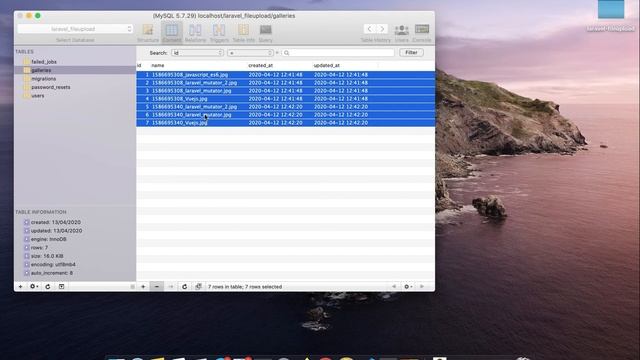Viewport: 640px width, 360px height.
Task: Select row 2 1586695308_laravel_mutator_2.jpg
Action: 285,83
